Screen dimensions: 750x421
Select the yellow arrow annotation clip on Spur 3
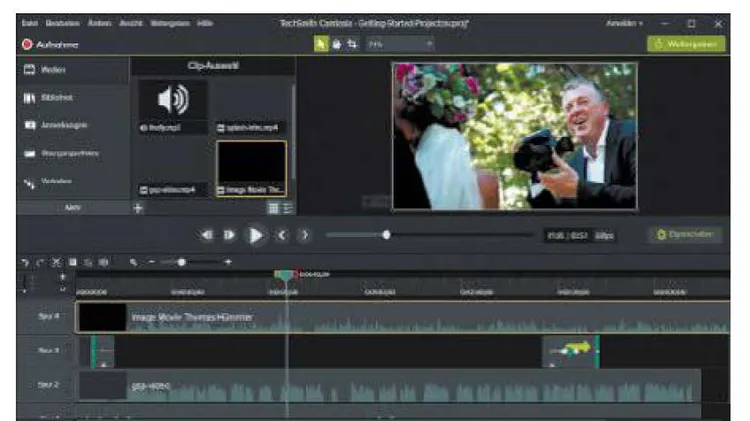pos(571,351)
